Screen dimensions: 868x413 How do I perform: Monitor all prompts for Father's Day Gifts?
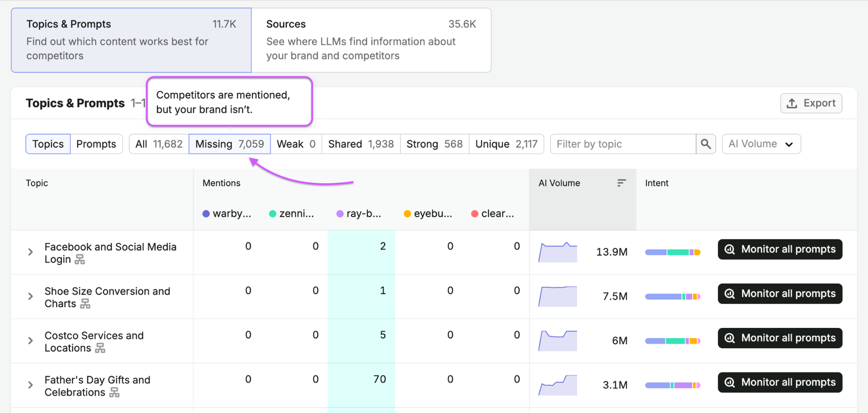780,383
